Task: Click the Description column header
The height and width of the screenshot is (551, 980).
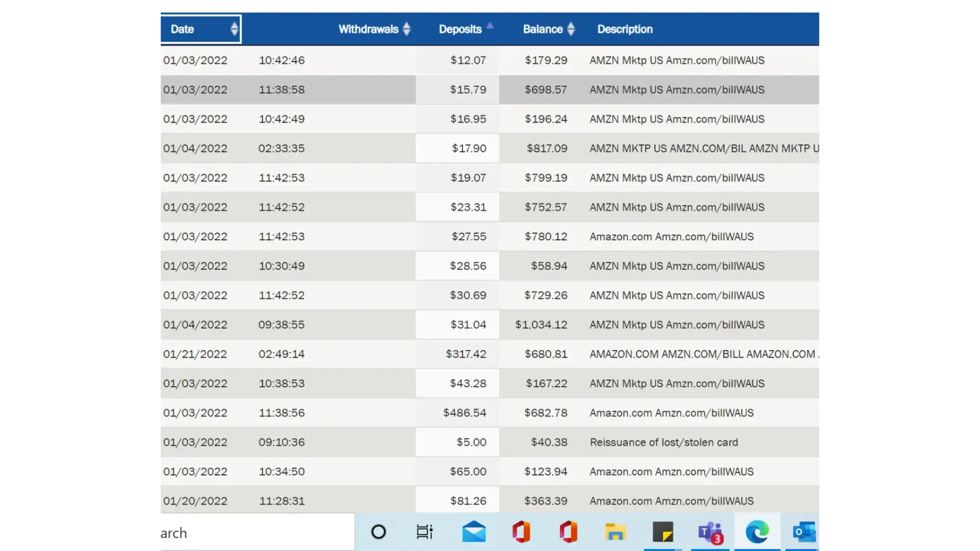Action: (x=624, y=29)
